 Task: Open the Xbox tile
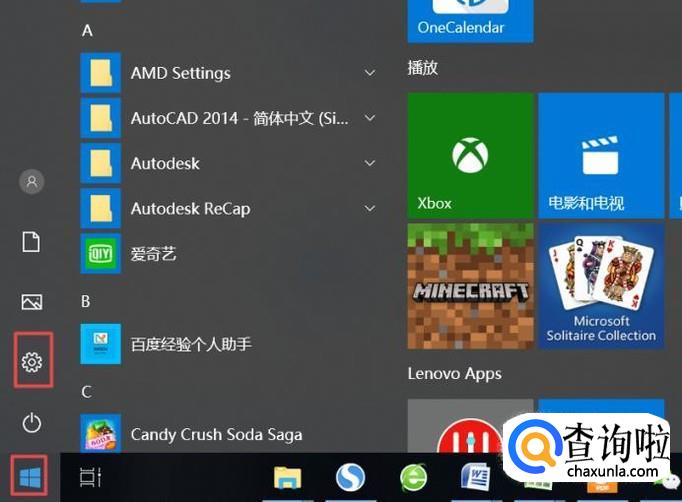(x=470, y=155)
